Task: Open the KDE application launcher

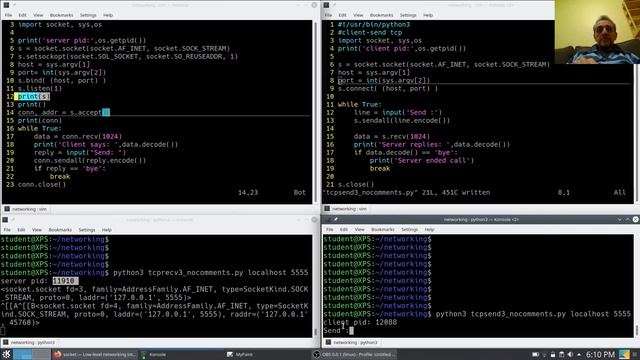Action: coord(6,354)
